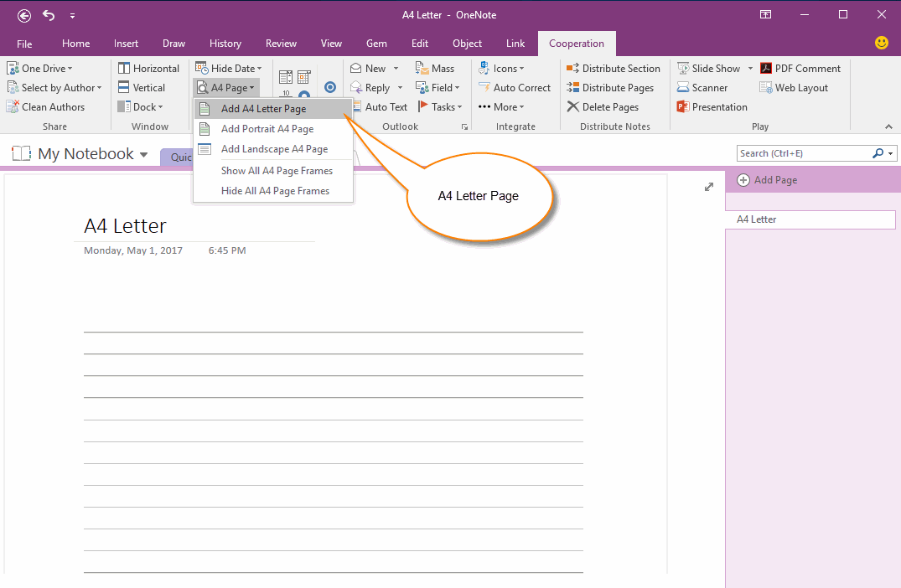Click the smiley feedback icon
Image resolution: width=901 pixels, height=588 pixels.
tap(882, 43)
